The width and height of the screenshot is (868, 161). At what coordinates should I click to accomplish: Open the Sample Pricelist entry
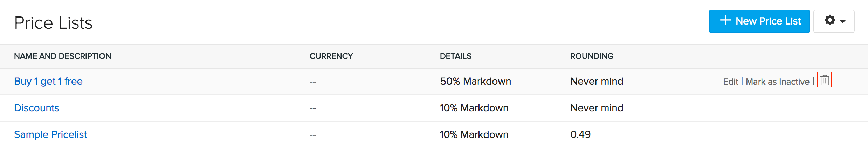(x=50, y=134)
